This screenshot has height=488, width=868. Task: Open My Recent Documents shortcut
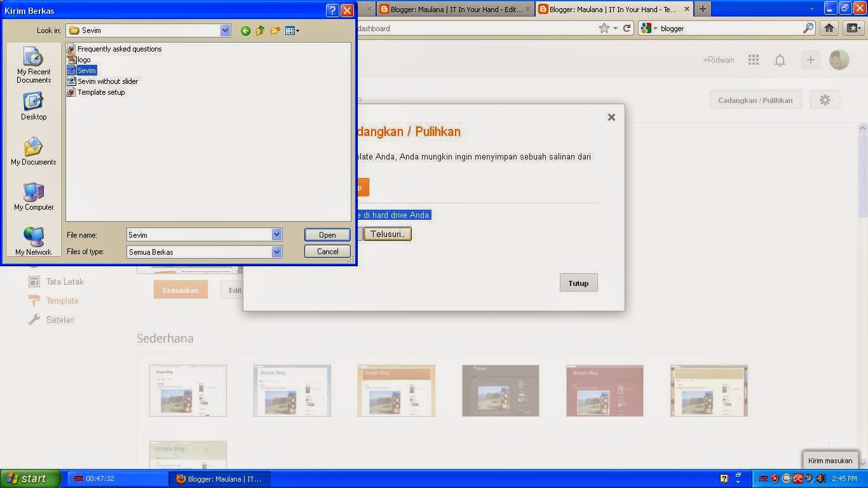(34, 65)
